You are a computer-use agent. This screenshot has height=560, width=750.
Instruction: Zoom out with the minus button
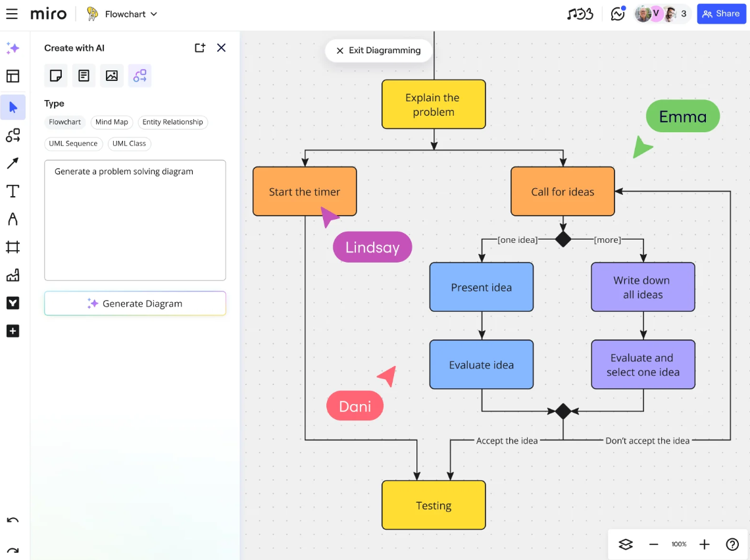653,544
